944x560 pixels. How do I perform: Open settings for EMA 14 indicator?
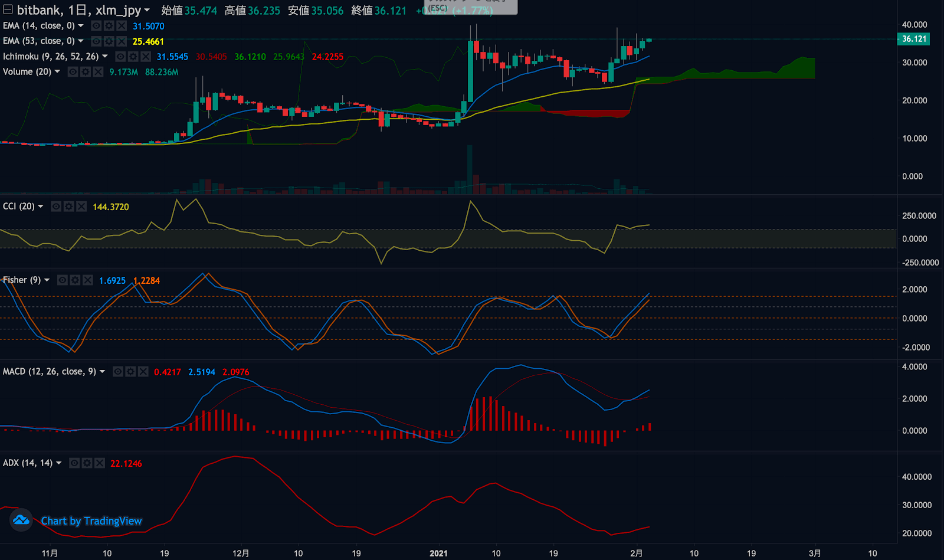click(x=109, y=26)
